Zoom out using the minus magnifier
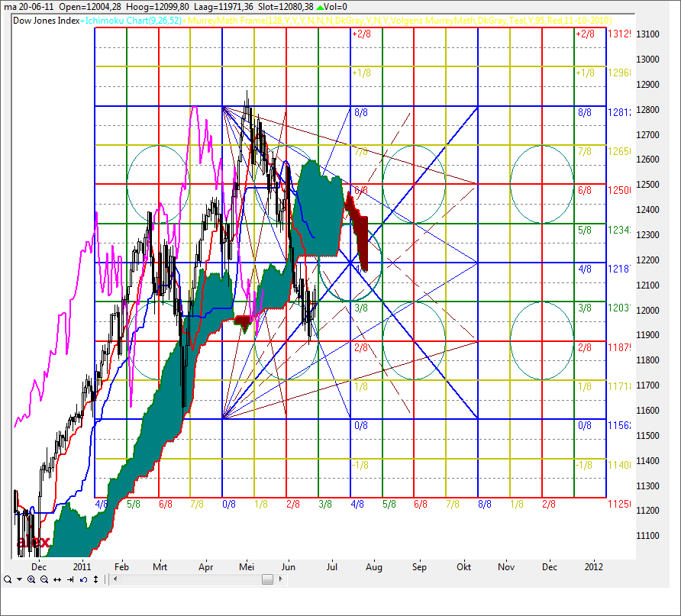The width and height of the screenshot is (681, 616). pyautogui.click(x=44, y=580)
